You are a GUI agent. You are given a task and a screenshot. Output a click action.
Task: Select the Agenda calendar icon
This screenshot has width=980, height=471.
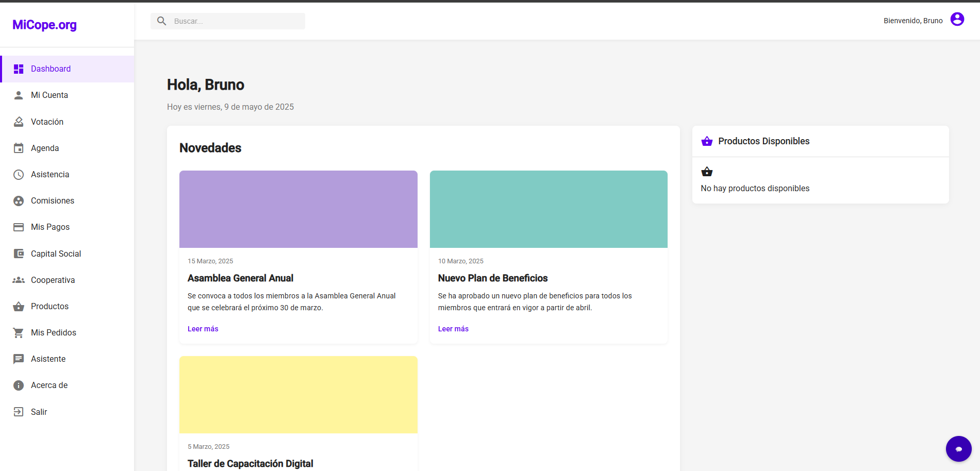(19, 148)
